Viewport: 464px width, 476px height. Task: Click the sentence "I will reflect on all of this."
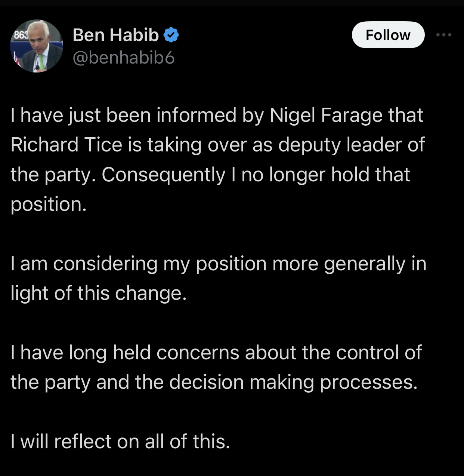(x=120, y=442)
